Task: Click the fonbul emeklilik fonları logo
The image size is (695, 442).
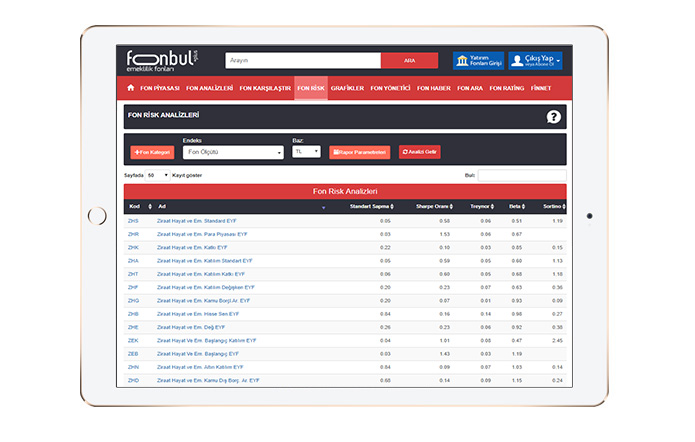Action: 162,61
